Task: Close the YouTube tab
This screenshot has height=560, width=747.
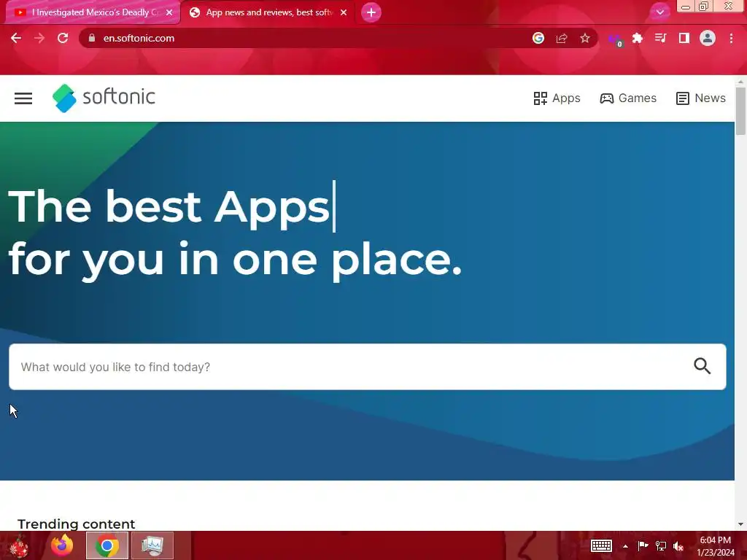Action: pyautogui.click(x=169, y=12)
